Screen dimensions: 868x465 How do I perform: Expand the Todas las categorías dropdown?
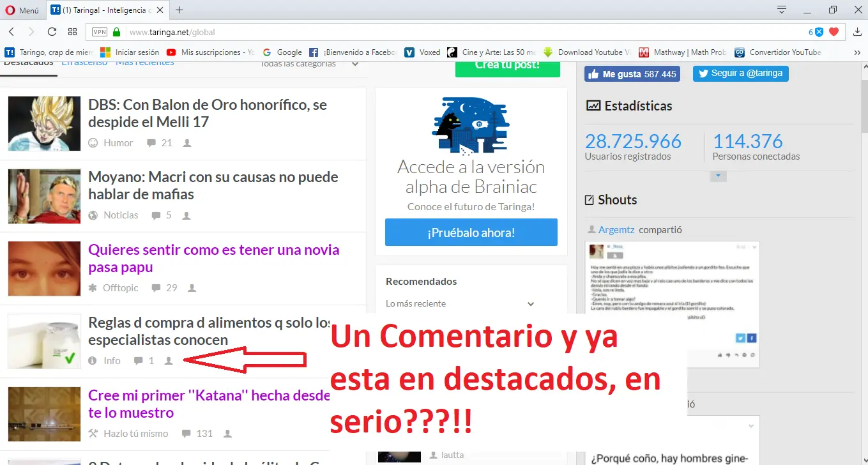click(x=309, y=64)
